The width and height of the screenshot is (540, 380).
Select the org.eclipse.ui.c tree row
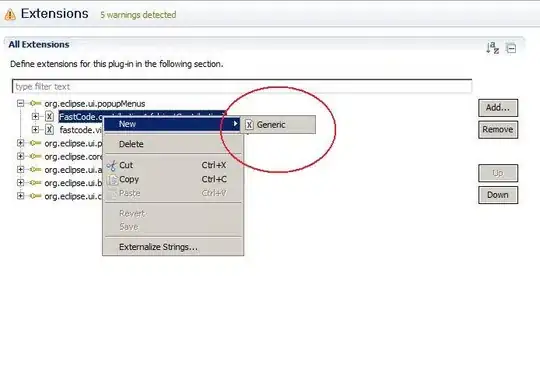[x=73, y=196]
